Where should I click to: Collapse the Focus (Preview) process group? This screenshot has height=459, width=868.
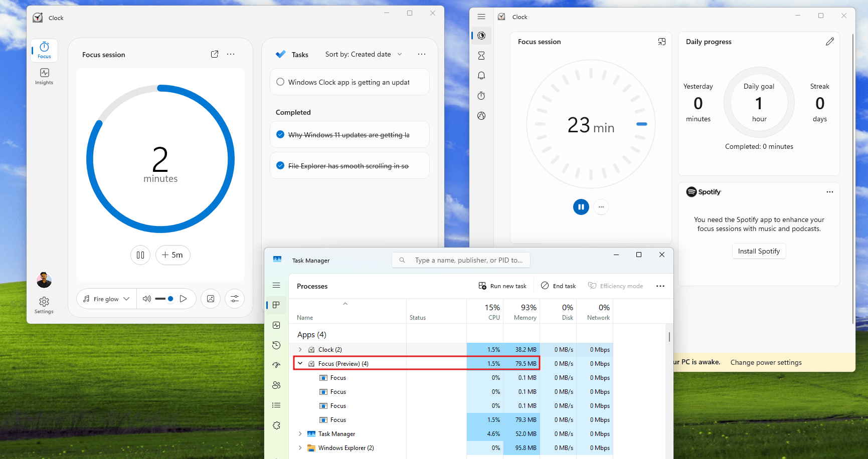pyautogui.click(x=300, y=363)
